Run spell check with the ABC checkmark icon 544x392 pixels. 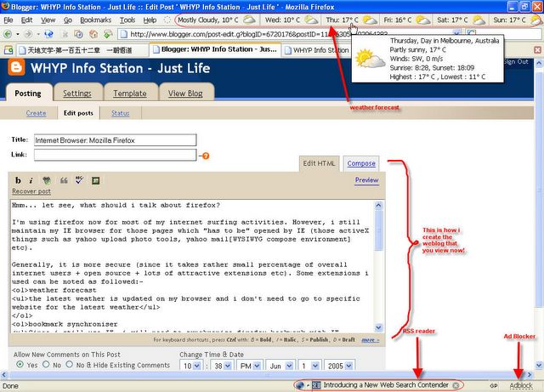(79, 180)
